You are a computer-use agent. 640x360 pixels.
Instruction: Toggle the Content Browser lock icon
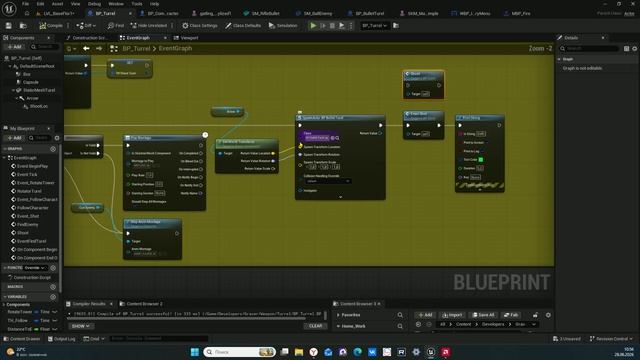coord(535,315)
